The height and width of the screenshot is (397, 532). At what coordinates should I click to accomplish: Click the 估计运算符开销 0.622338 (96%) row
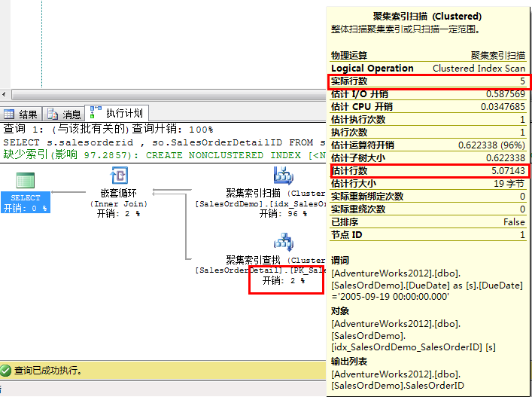click(428, 145)
